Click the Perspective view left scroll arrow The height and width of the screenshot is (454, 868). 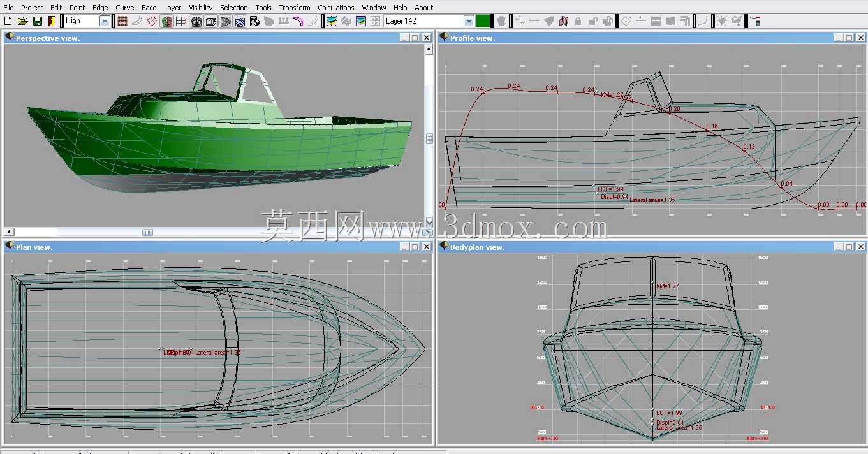coord(8,232)
